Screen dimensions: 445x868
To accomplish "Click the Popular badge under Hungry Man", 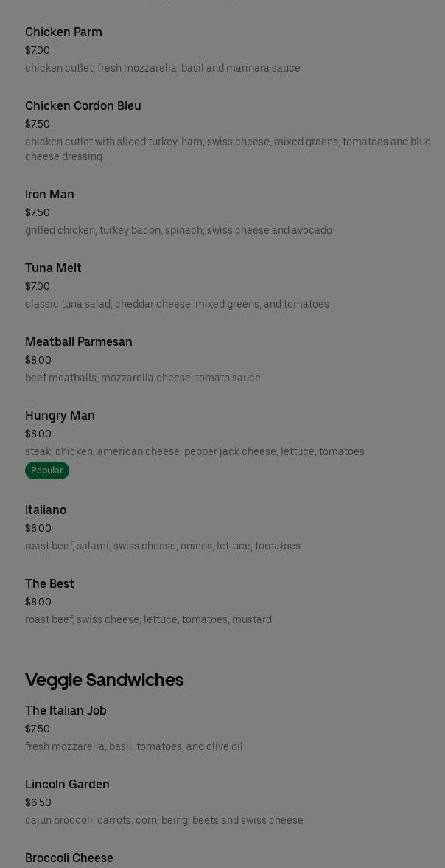I will pos(47,471).
